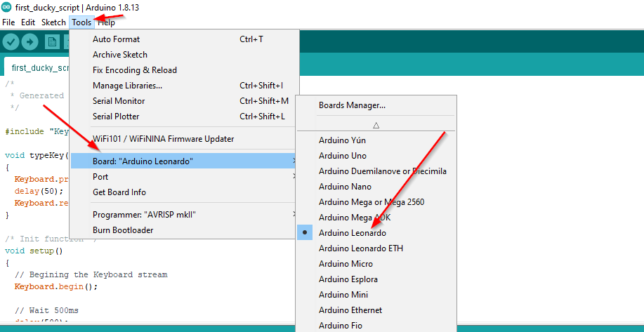Click the "// Wait 500ms" comment line
This screenshot has width=644, height=332.
(46, 310)
